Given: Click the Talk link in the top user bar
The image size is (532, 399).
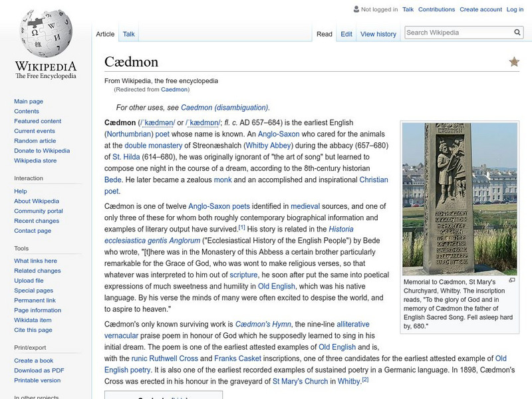Looking at the screenshot, I should pyautogui.click(x=408, y=9).
